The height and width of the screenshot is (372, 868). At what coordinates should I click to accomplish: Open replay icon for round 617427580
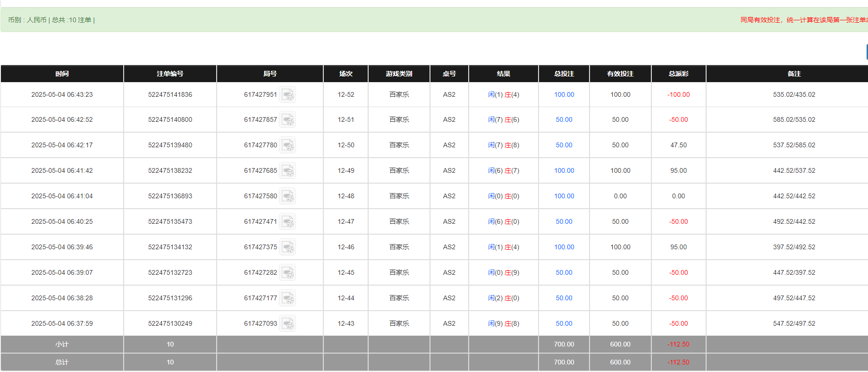coord(287,196)
